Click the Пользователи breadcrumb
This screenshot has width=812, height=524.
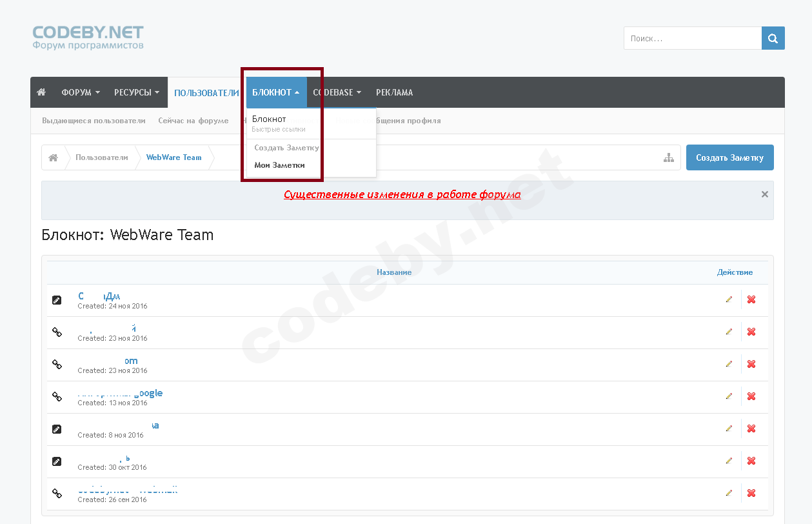click(101, 157)
